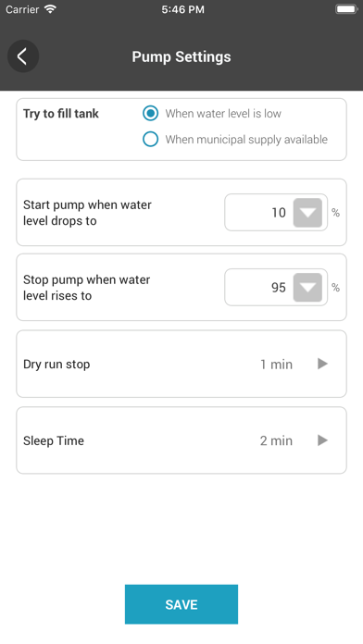This screenshot has height=644, width=363.
Task: Tap the 2 min sleep time value
Action: tap(276, 440)
